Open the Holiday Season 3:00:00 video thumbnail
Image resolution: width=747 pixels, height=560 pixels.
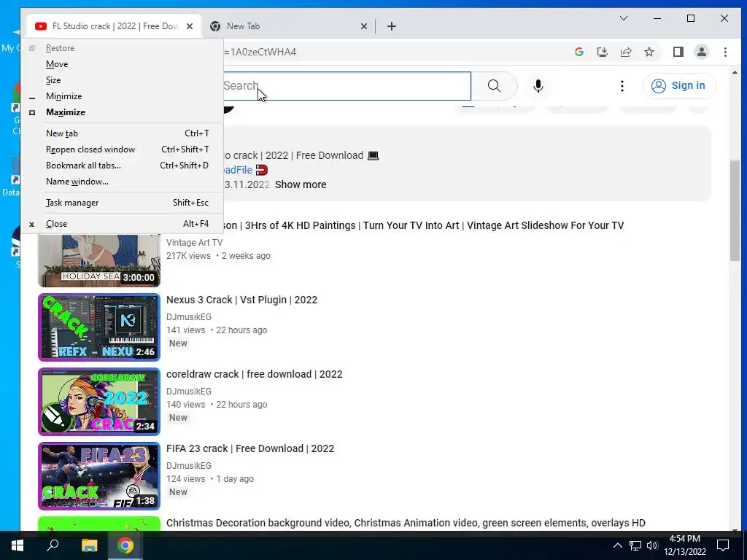pos(99,260)
